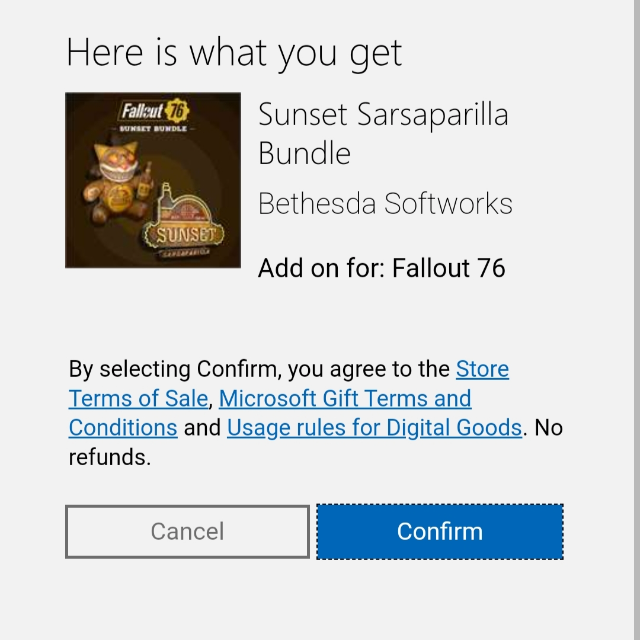Click the 'No refunds.' notice text

pos(109,458)
